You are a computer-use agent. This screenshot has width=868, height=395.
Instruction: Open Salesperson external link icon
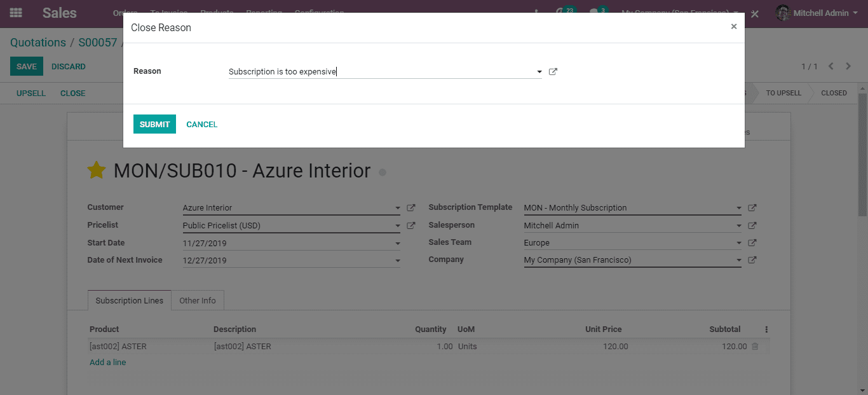[x=752, y=226]
